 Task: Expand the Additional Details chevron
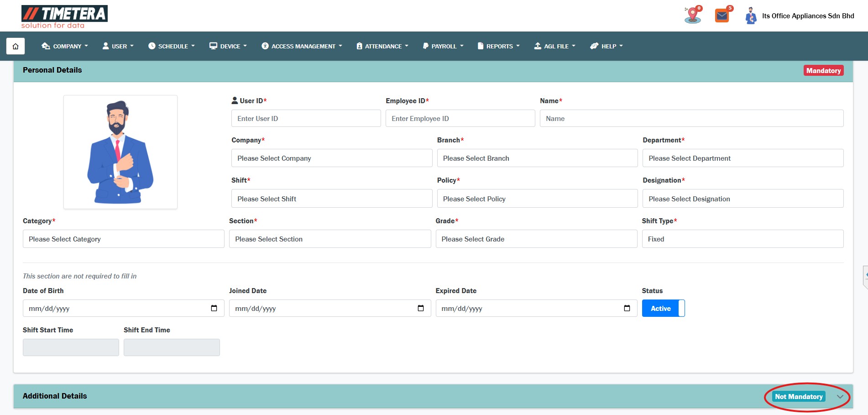click(840, 397)
